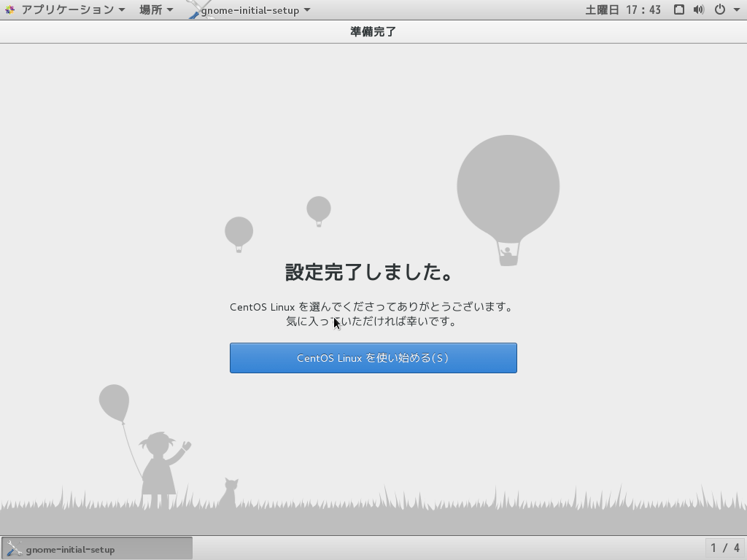
Task: Click the cat silhouette on the grass
Action: click(229, 494)
